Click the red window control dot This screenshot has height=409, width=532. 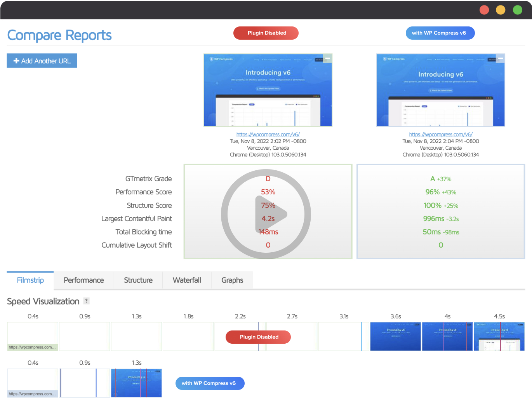(x=484, y=10)
